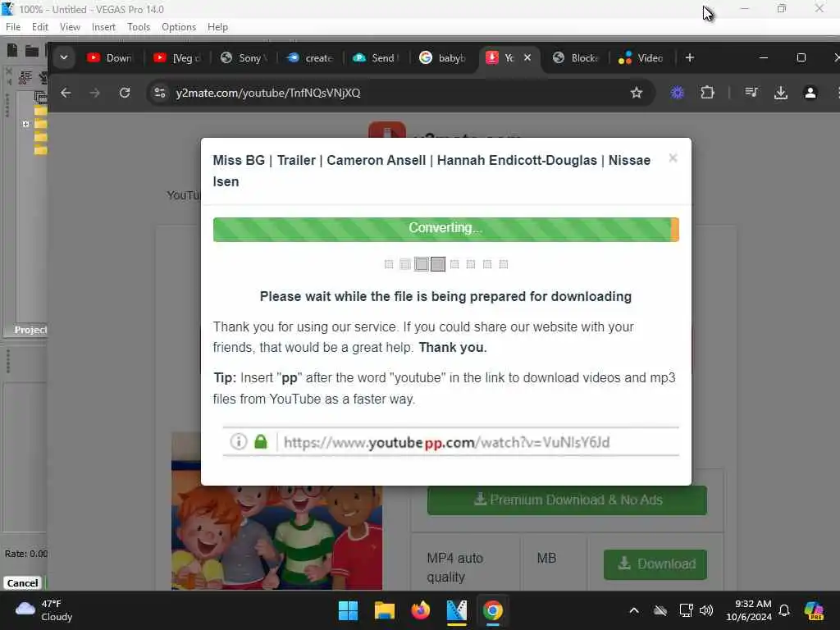View site information icon in address bar
The width and height of the screenshot is (840, 630).
coord(160,93)
